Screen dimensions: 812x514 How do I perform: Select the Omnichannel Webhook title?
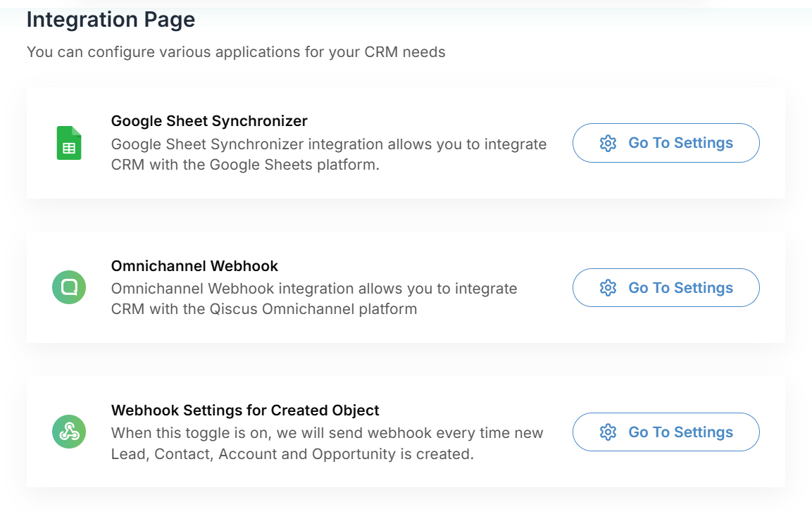tap(194, 266)
